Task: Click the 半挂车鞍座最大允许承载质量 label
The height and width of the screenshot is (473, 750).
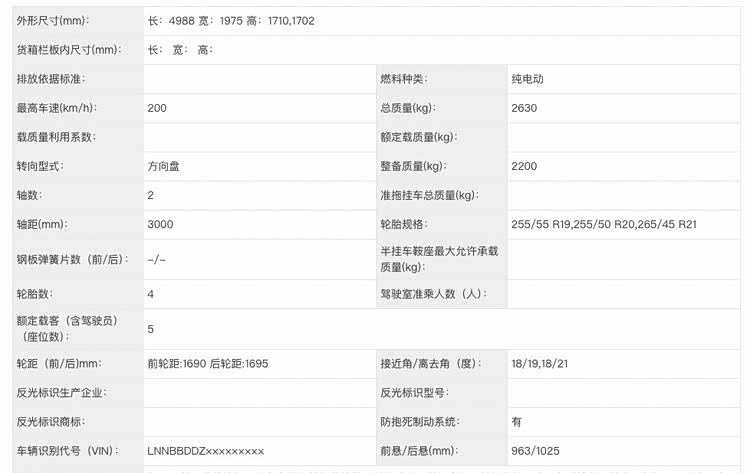Action: (438, 259)
